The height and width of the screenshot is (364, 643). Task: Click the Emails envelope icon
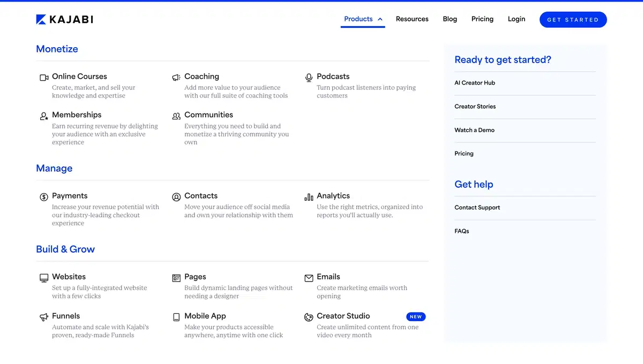pos(309,278)
